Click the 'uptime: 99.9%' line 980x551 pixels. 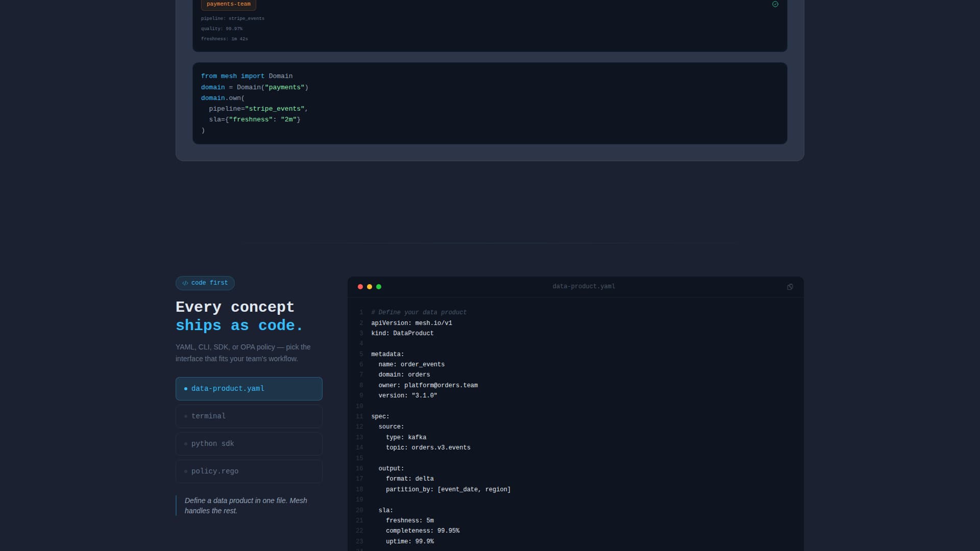tap(410, 541)
